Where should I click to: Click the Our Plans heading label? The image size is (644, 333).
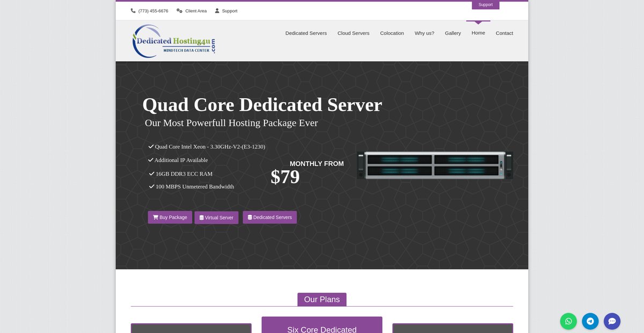click(322, 299)
